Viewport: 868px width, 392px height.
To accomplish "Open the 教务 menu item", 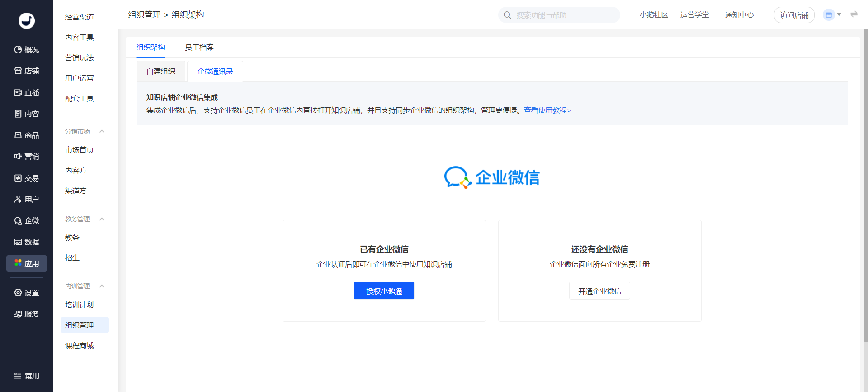I will click(72, 237).
